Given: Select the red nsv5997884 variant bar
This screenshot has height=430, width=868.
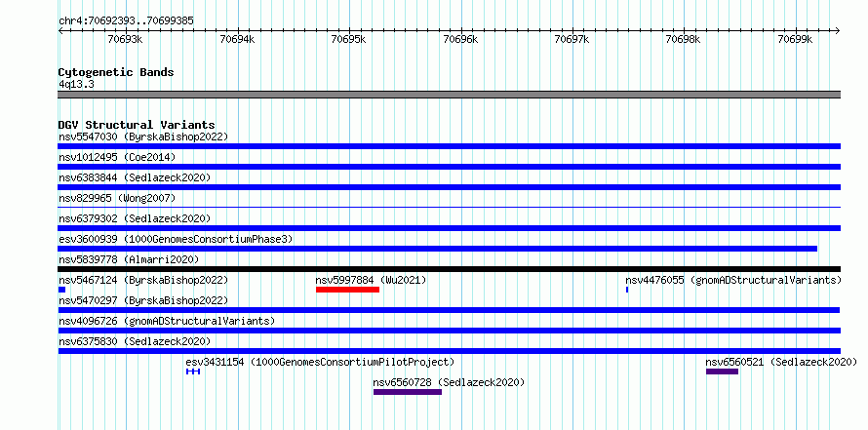Looking at the screenshot, I should (347, 290).
